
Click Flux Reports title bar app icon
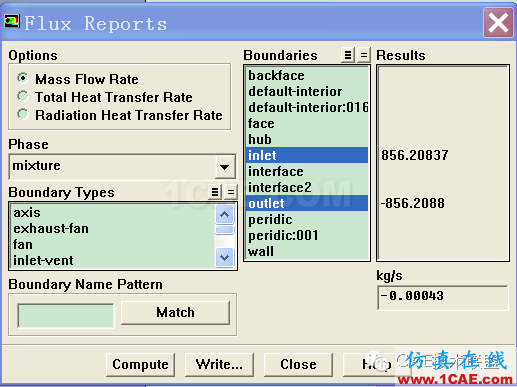[12, 22]
